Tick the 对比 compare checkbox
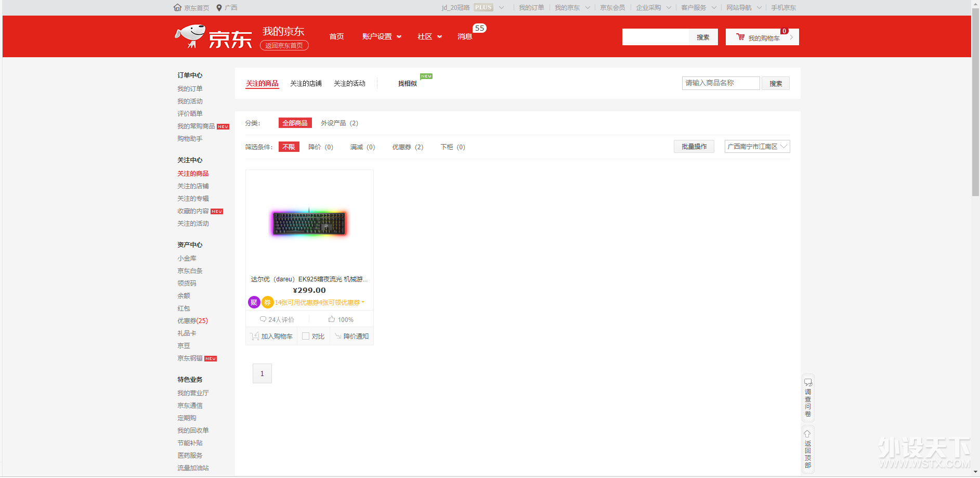 [x=306, y=337]
